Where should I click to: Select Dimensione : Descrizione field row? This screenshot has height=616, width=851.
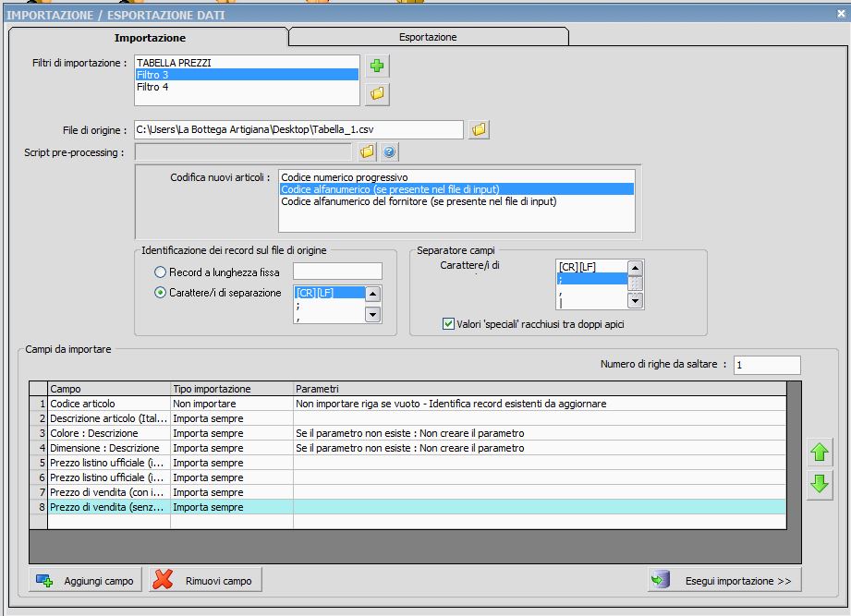407,448
